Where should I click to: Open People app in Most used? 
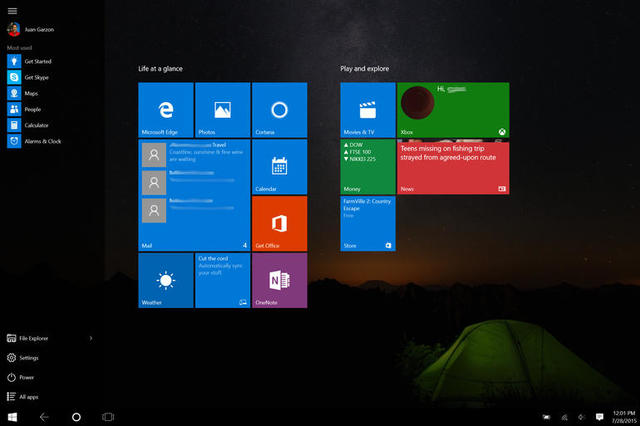[x=24, y=109]
